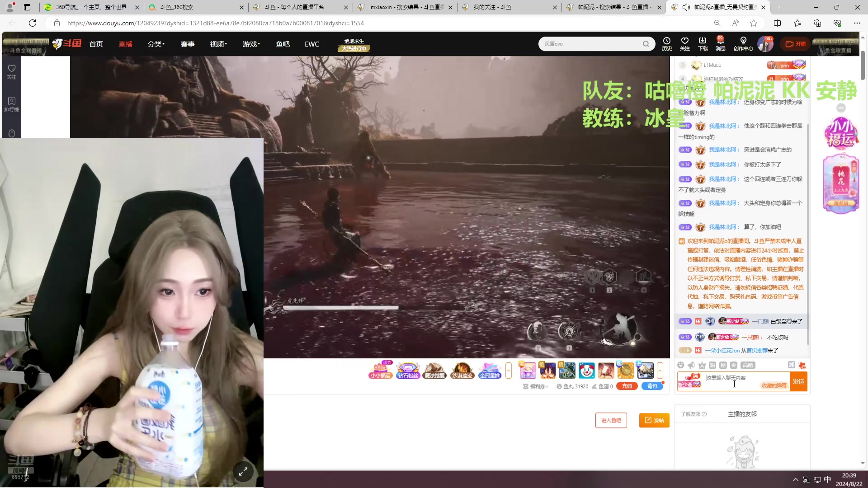Image resolution: width=868 pixels, height=488 pixels.
Task: Select the 全民星推 gift
Action: coord(490,370)
